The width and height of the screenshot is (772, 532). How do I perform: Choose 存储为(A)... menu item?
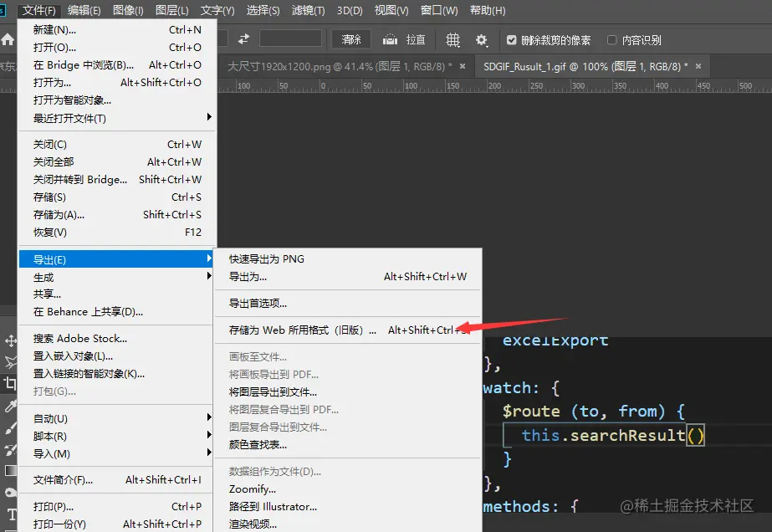tap(117, 215)
